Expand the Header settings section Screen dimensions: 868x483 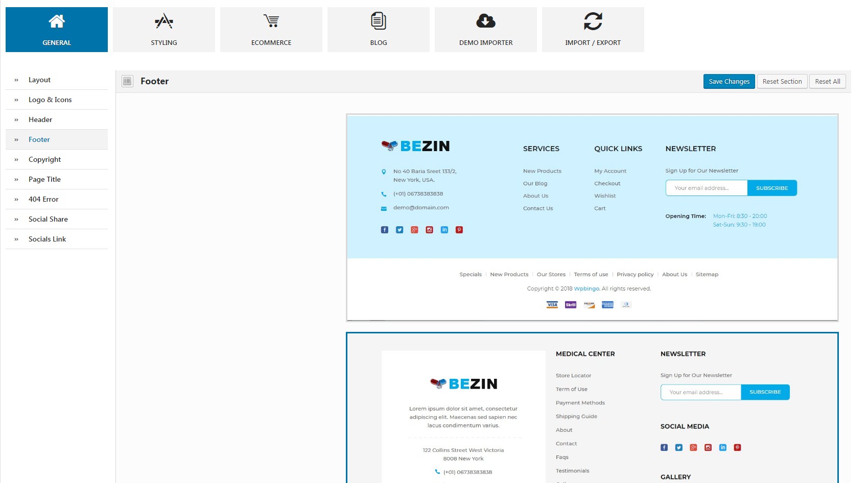pos(57,119)
